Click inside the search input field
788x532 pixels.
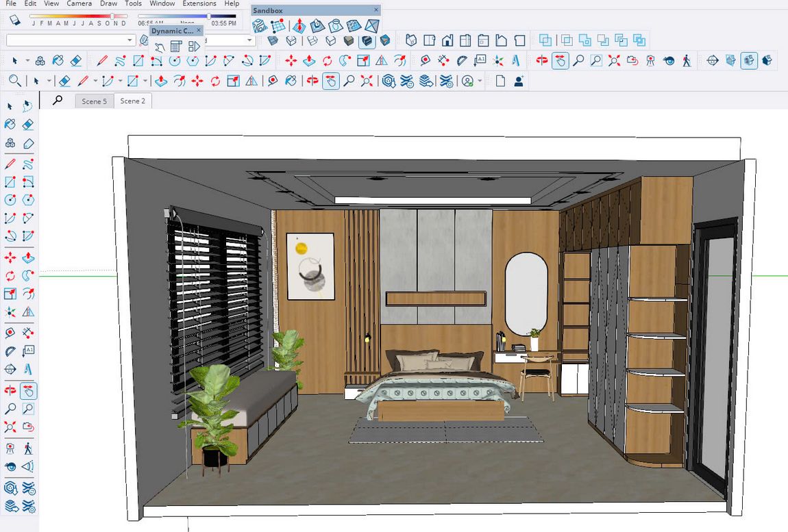pyautogui.click(x=69, y=40)
